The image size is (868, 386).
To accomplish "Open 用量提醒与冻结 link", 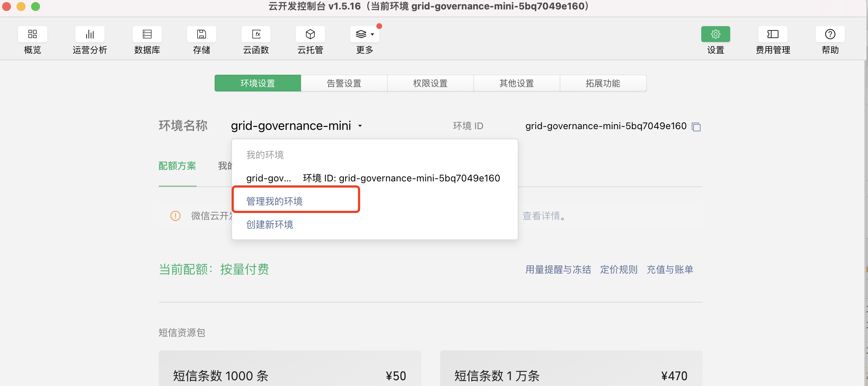I will [558, 270].
